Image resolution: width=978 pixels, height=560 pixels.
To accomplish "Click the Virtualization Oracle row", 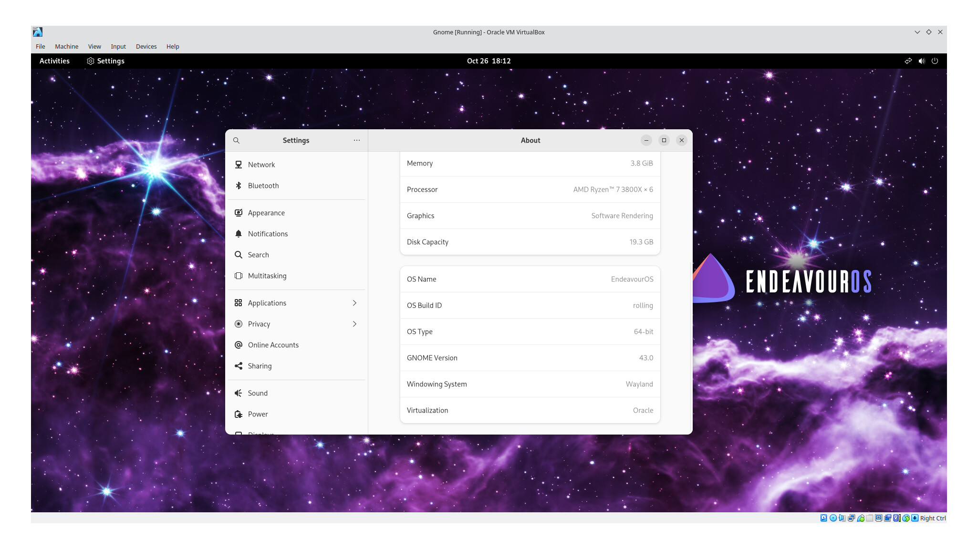I will coord(530,410).
